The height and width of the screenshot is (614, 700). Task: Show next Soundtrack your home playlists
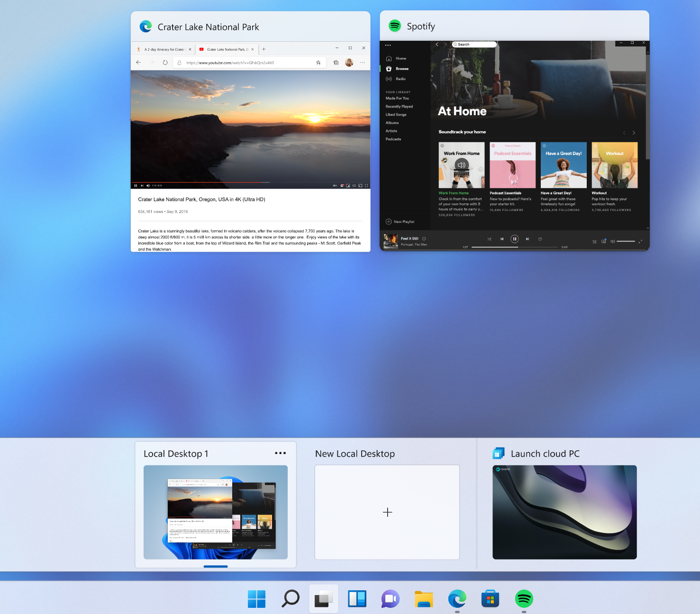pyautogui.click(x=634, y=133)
